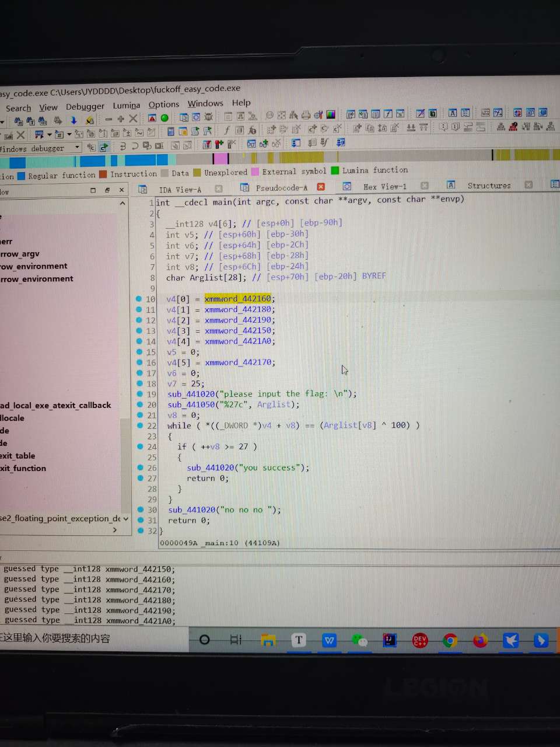Click the down chevron below the functions list

[125, 518]
